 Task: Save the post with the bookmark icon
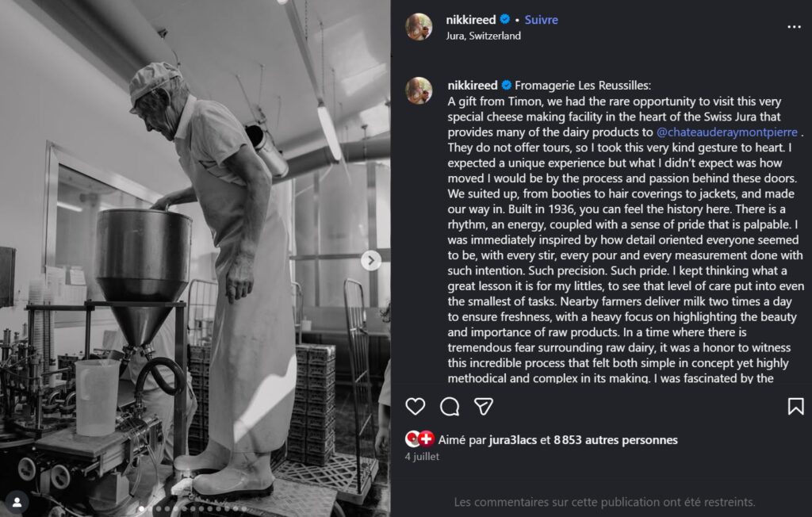tap(795, 407)
